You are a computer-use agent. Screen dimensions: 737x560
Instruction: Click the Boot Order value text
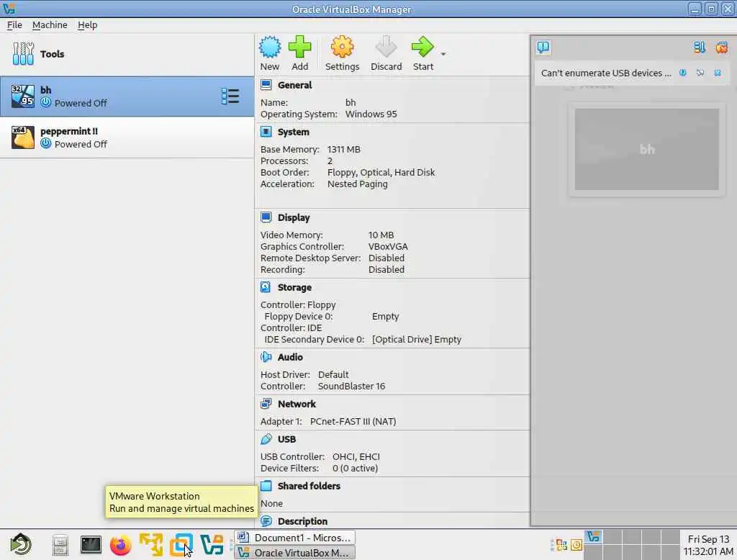(x=381, y=173)
